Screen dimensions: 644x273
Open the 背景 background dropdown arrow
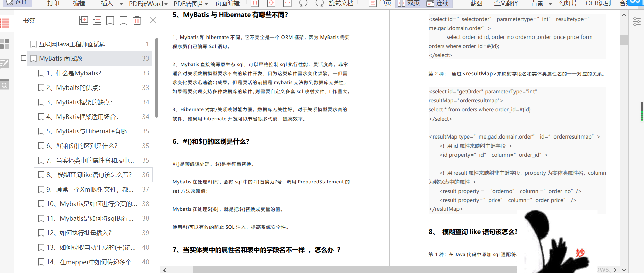click(x=550, y=4)
